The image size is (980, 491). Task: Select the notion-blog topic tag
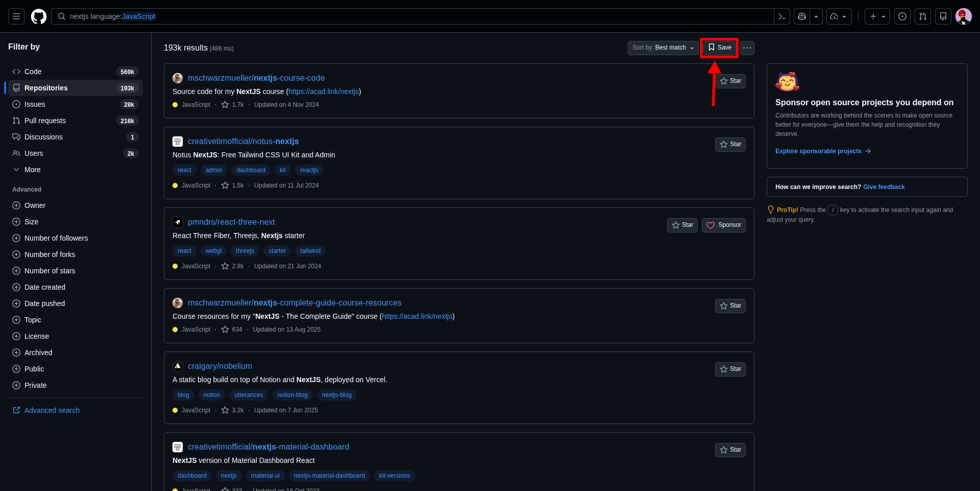point(292,395)
